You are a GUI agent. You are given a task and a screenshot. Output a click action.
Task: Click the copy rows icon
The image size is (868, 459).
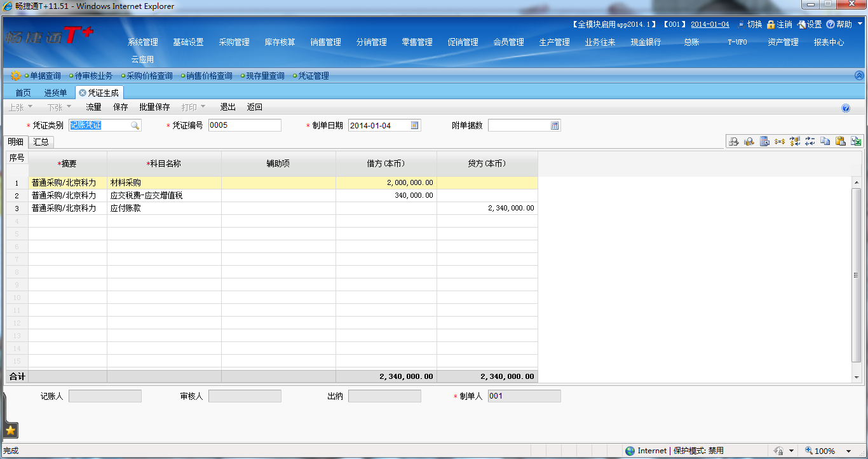pyautogui.click(x=825, y=141)
